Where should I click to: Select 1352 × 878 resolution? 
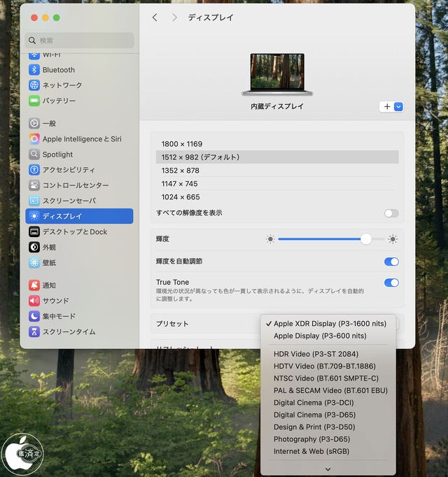click(x=277, y=171)
